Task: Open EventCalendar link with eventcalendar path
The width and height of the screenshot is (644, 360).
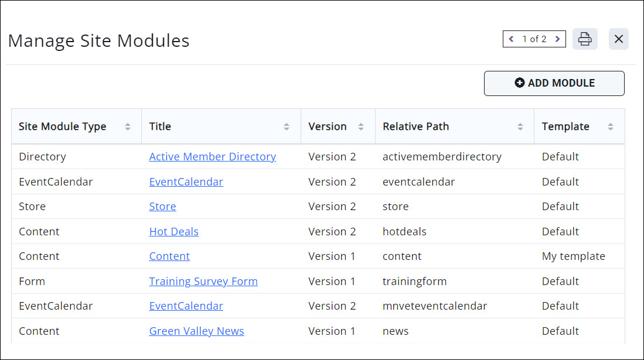Action: tap(186, 182)
